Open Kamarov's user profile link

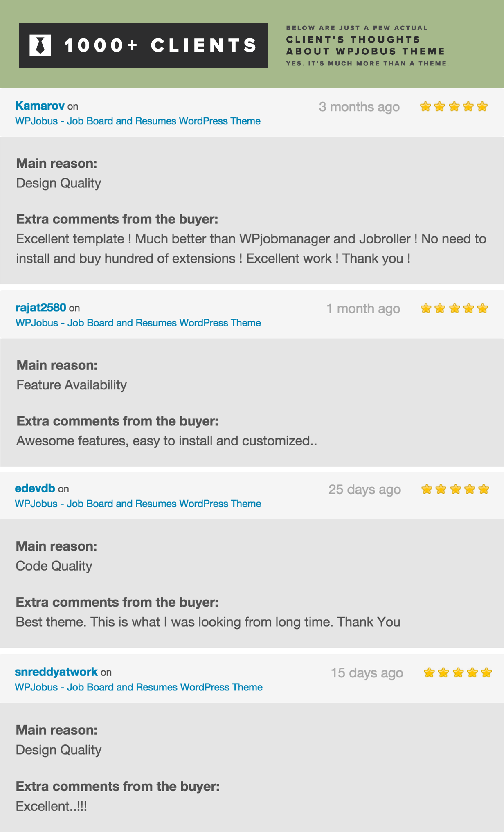point(40,106)
